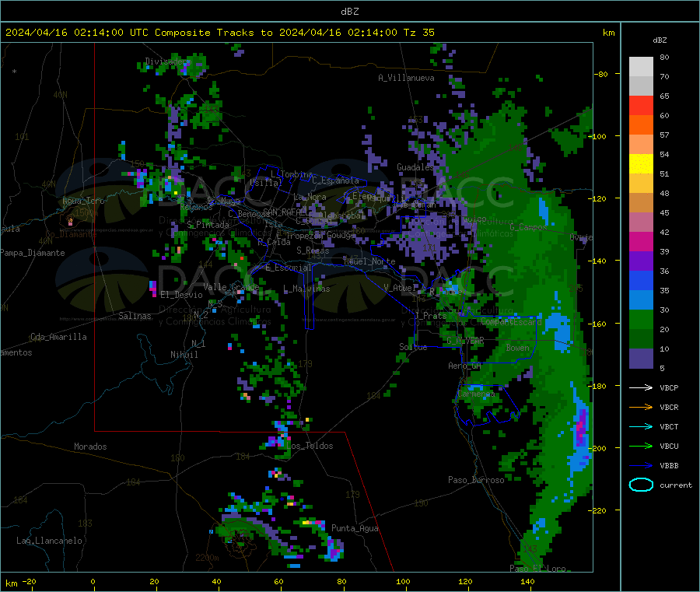Select the bright green 20-30 dBZ swatch
Screen dimensions: 700x592
[x=641, y=320]
